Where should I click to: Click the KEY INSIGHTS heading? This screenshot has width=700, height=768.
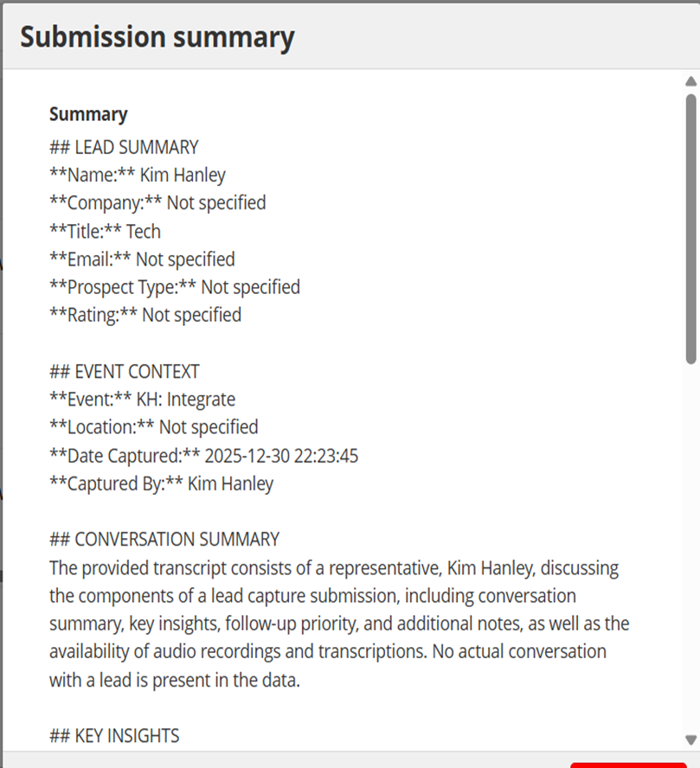pyautogui.click(x=114, y=736)
